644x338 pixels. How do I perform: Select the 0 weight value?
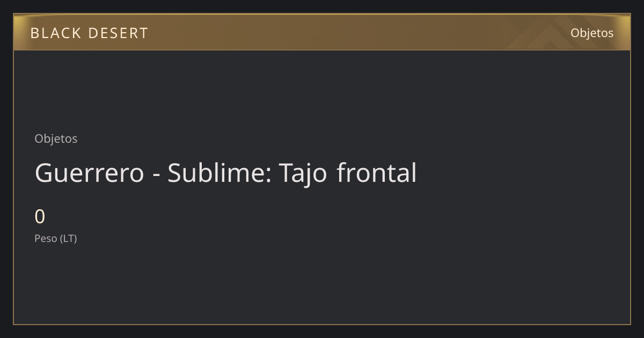click(x=40, y=217)
